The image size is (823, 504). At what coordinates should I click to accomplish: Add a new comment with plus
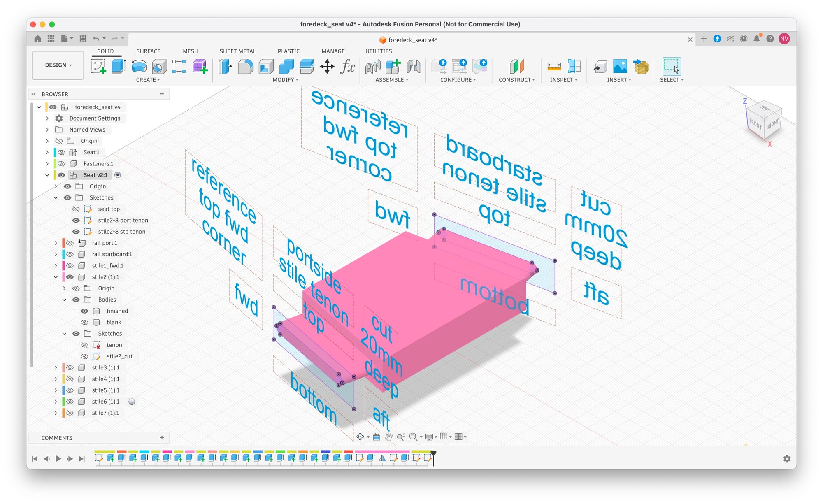coord(162,438)
